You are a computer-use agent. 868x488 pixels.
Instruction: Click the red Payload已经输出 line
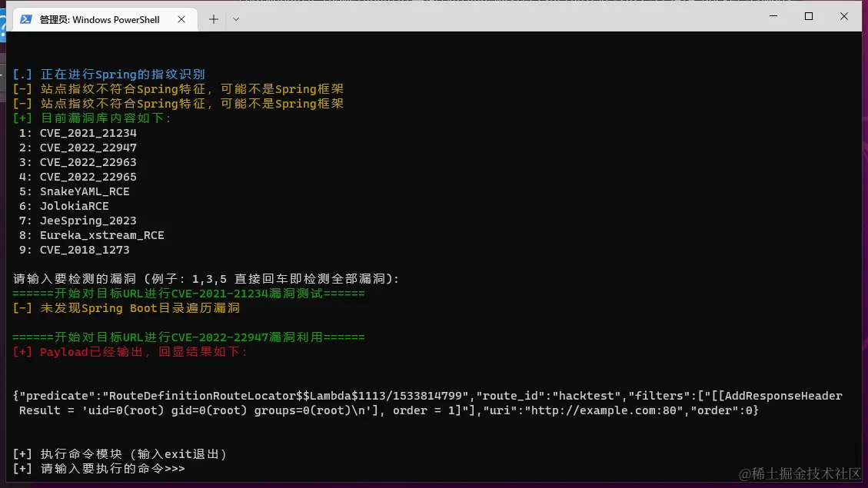click(x=129, y=352)
